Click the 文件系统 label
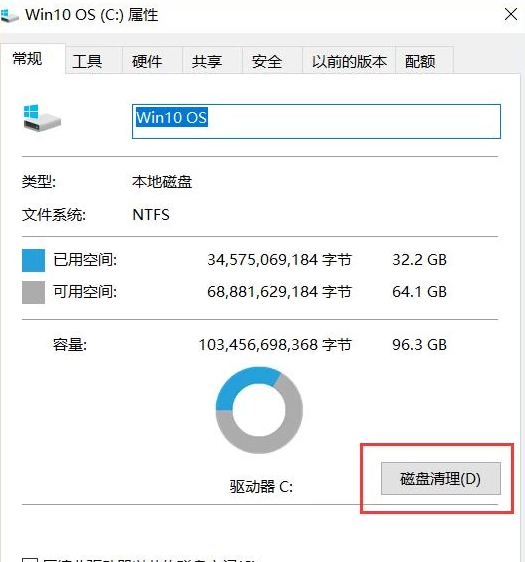This screenshot has height=562, width=525. click(54, 215)
